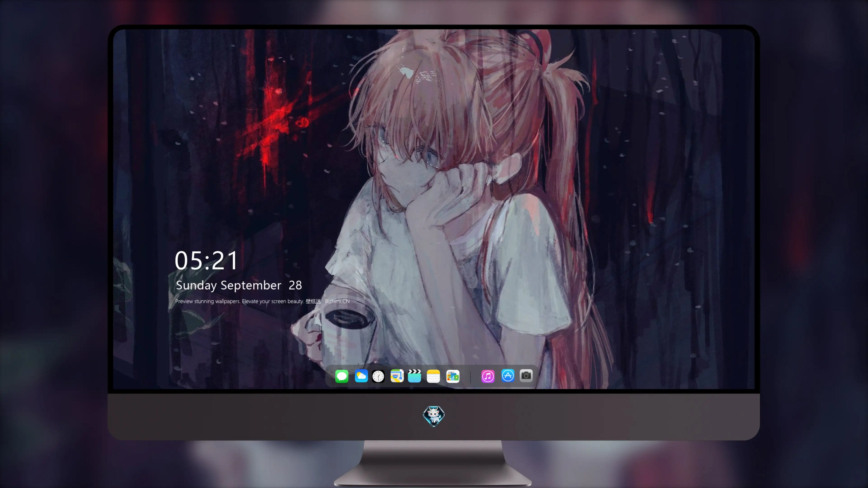Open the yellow Notes app
Image resolution: width=868 pixels, height=488 pixels.
(433, 376)
